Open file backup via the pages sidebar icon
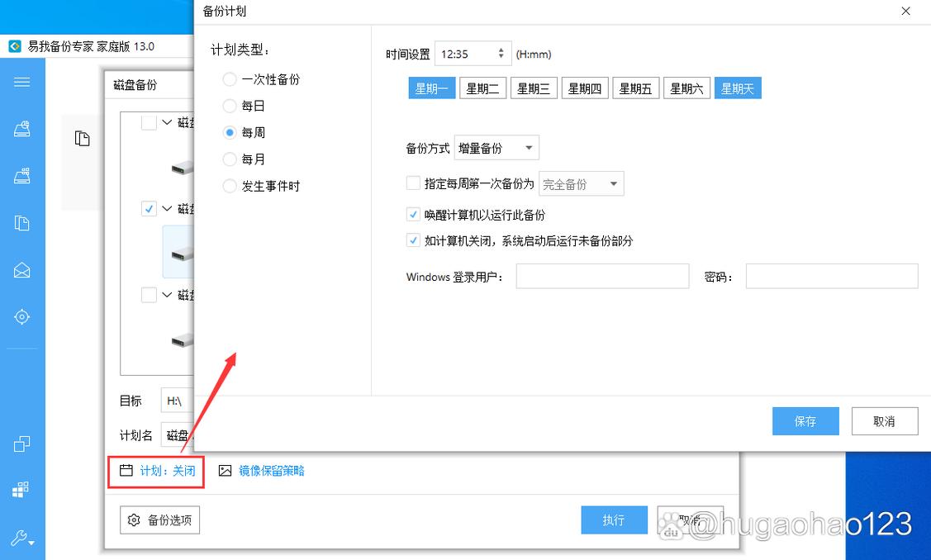The image size is (931, 560). pyautogui.click(x=22, y=223)
